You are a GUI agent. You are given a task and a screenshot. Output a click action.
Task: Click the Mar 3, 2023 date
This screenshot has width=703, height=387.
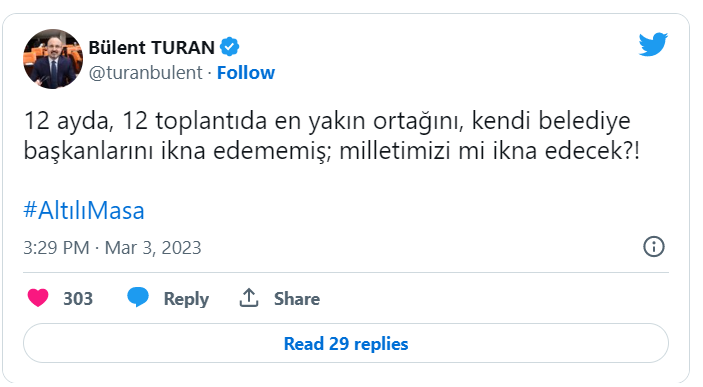tap(153, 248)
